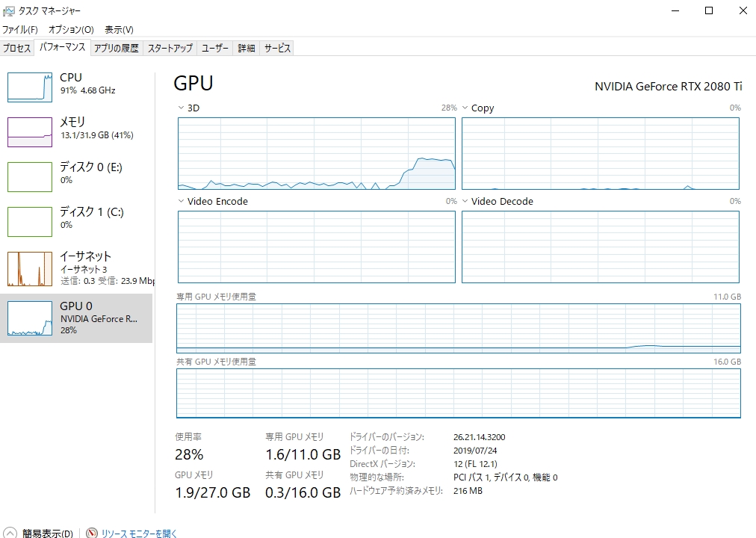Open the オプション(O) menu
The width and height of the screenshot is (756, 538).
71,29
